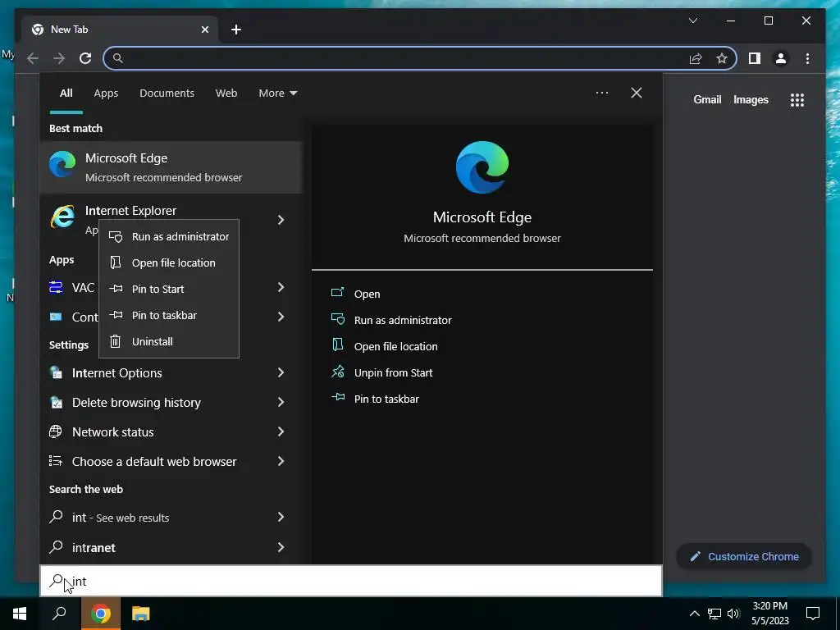840x630 pixels.
Task: Click Chrome bookmark star icon
Action: pyautogui.click(x=722, y=58)
